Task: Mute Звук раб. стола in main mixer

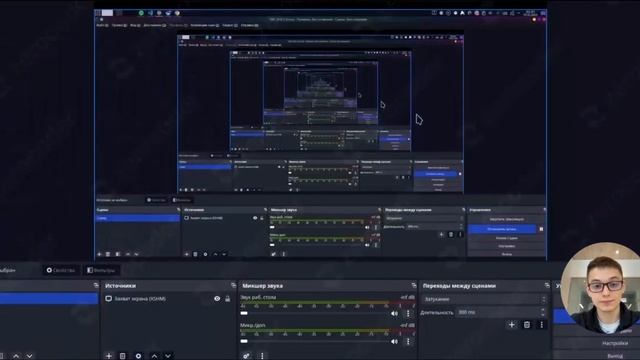Action: click(x=394, y=313)
